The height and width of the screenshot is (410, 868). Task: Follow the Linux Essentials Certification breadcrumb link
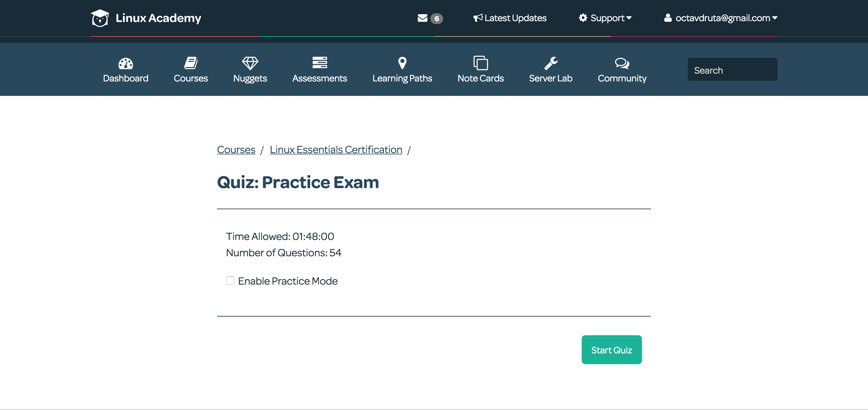(336, 149)
